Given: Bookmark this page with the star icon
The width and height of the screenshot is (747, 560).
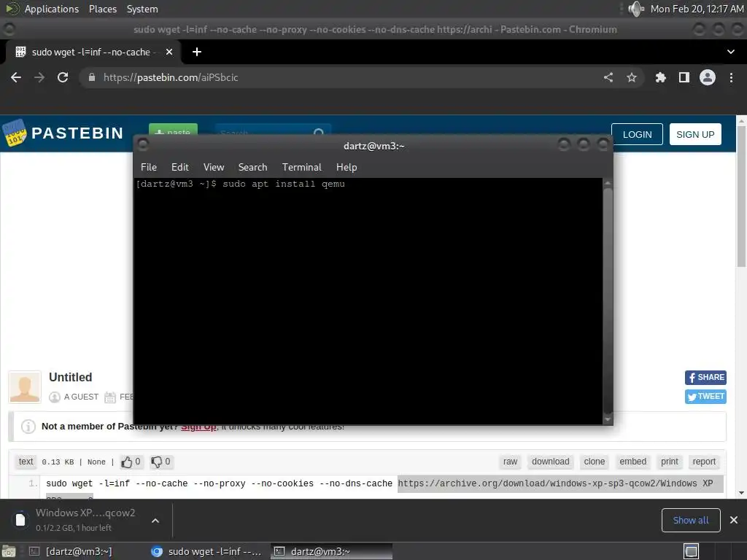Looking at the screenshot, I should (632, 77).
